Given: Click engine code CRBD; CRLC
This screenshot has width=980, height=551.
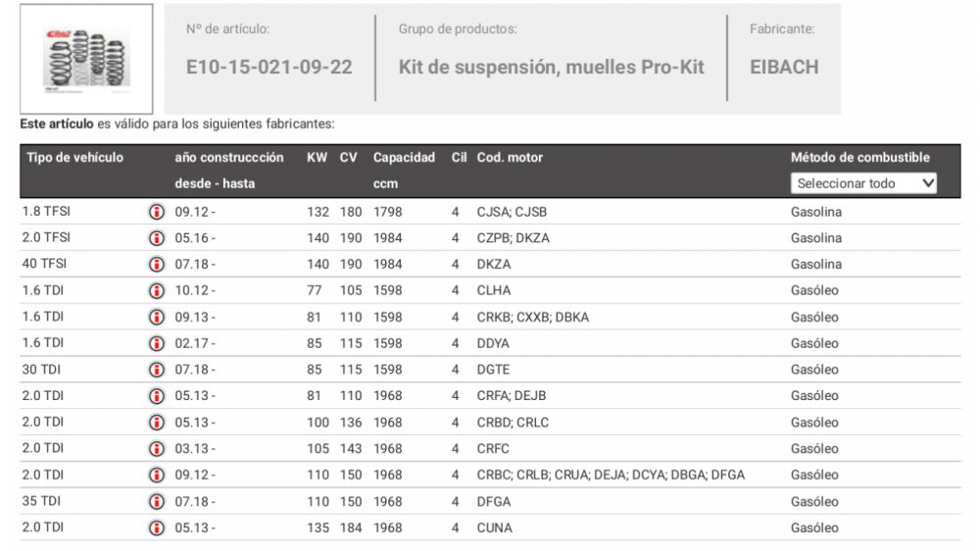Looking at the screenshot, I should 513,423.
